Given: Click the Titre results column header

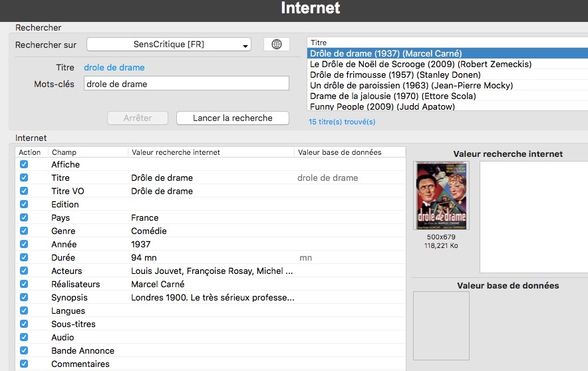Looking at the screenshot, I should coord(319,43).
